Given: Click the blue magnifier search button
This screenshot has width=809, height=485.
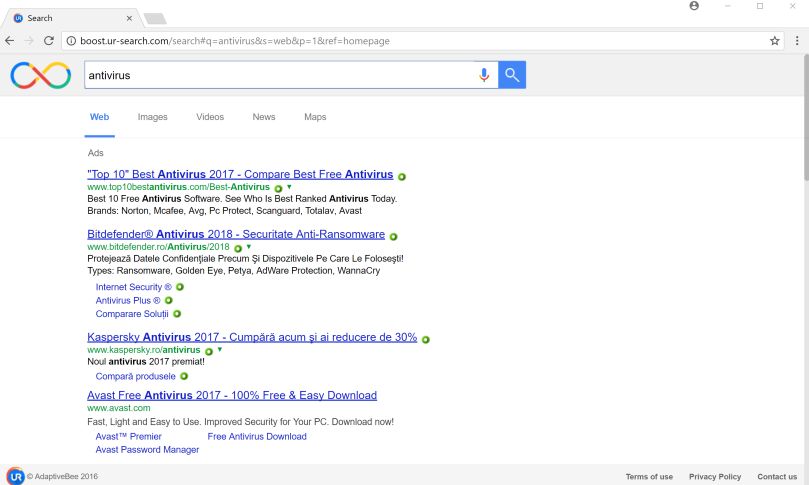Looking at the screenshot, I should tap(512, 75).
